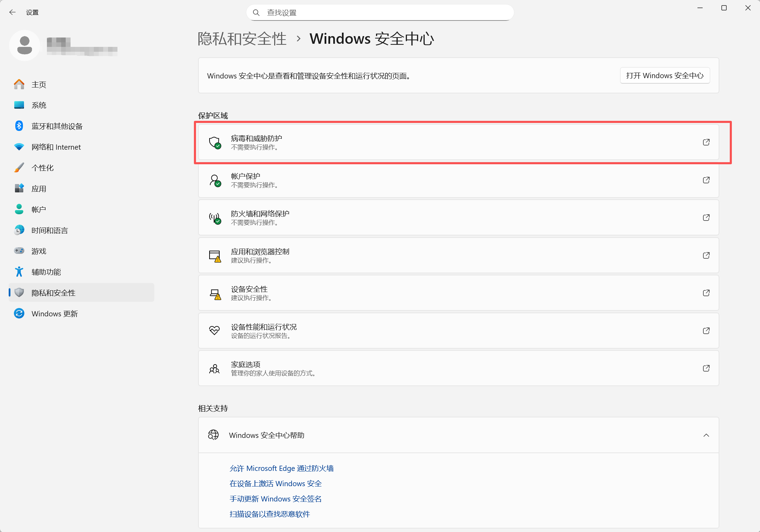Click the 查找设置 search field

point(380,13)
